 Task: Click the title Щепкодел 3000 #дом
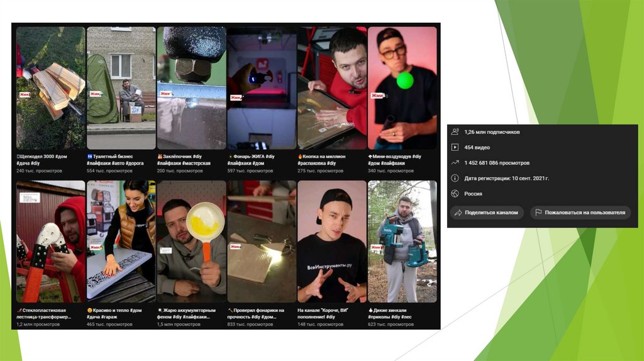(x=42, y=160)
